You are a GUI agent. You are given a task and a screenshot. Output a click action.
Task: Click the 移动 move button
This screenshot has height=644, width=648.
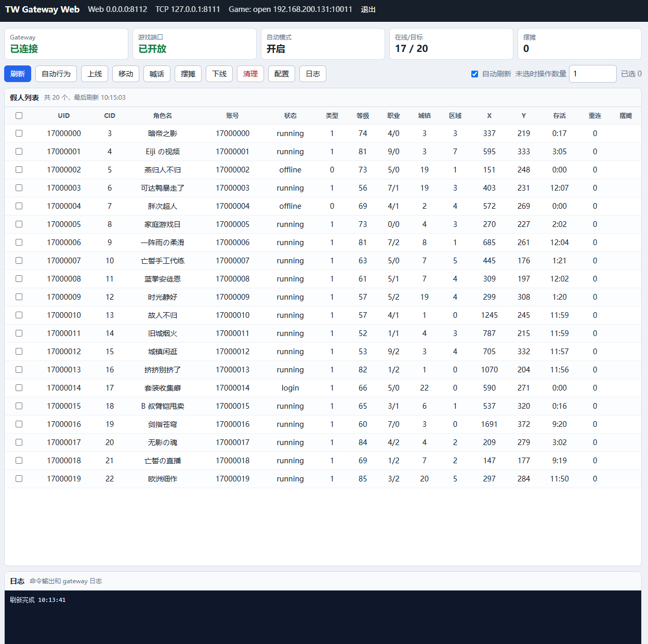point(126,74)
